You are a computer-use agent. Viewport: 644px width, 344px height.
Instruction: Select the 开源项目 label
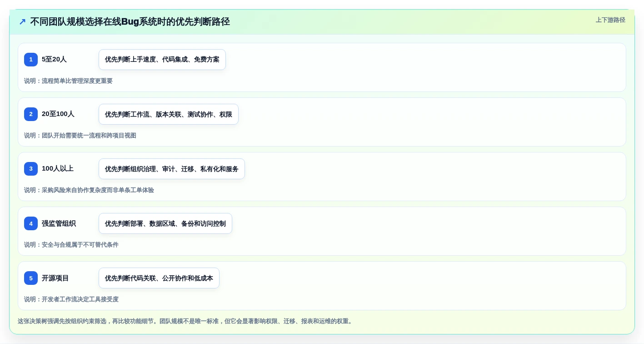pos(55,278)
